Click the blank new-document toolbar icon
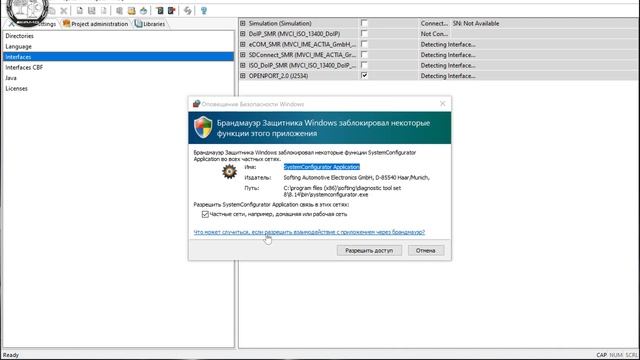Image resolution: width=640 pixels, height=360 pixels. point(80,11)
